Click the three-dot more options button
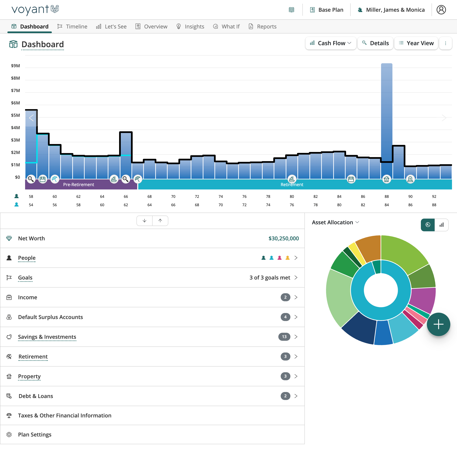This screenshot has width=457, height=476. [445, 43]
